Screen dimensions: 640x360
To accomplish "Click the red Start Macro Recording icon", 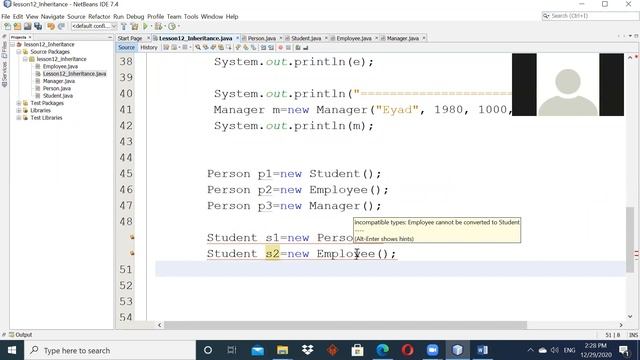I will (x=280, y=47).
